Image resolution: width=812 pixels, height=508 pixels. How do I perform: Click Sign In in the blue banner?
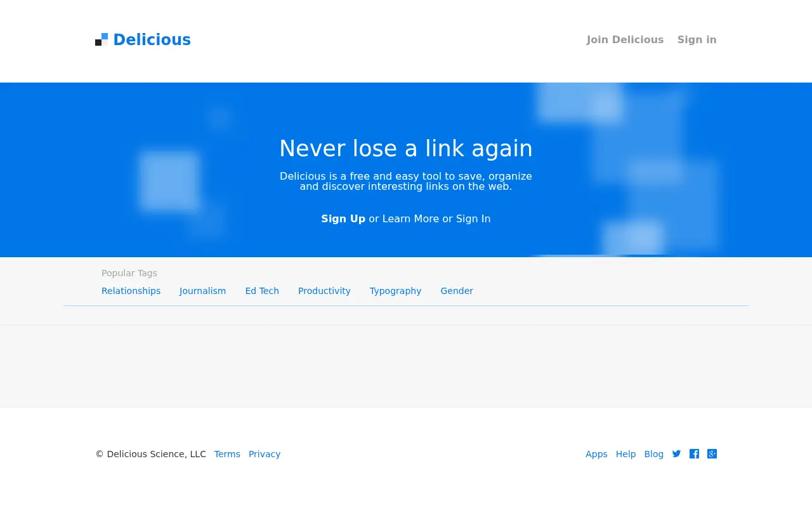coord(473,219)
